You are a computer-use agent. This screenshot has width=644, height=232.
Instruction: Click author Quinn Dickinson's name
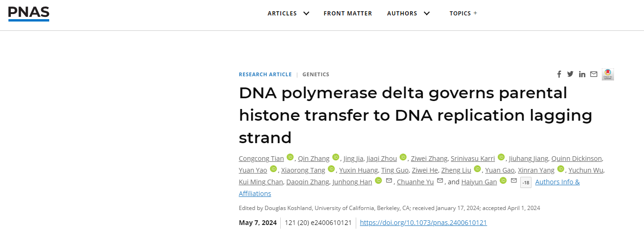click(x=577, y=158)
